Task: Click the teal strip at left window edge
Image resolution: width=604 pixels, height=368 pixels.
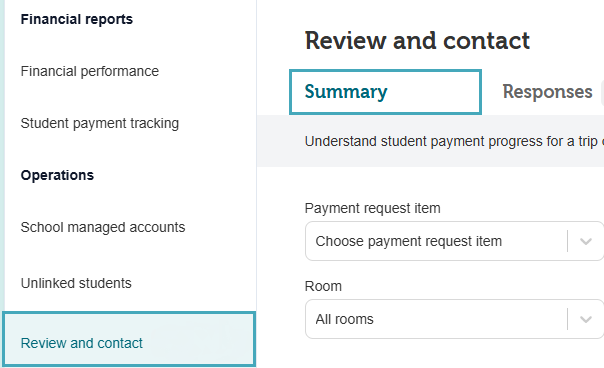Action: pyautogui.click(x=2, y=154)
